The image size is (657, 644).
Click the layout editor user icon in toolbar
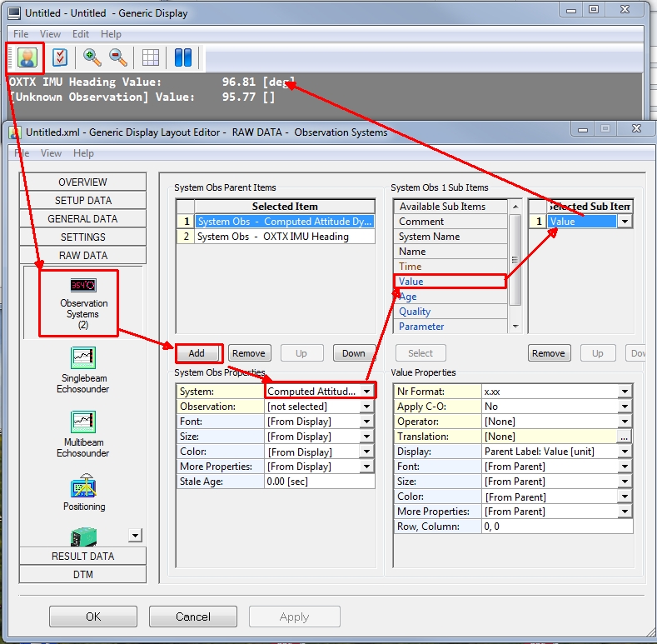pyautogui.click(x=27, y=57)
